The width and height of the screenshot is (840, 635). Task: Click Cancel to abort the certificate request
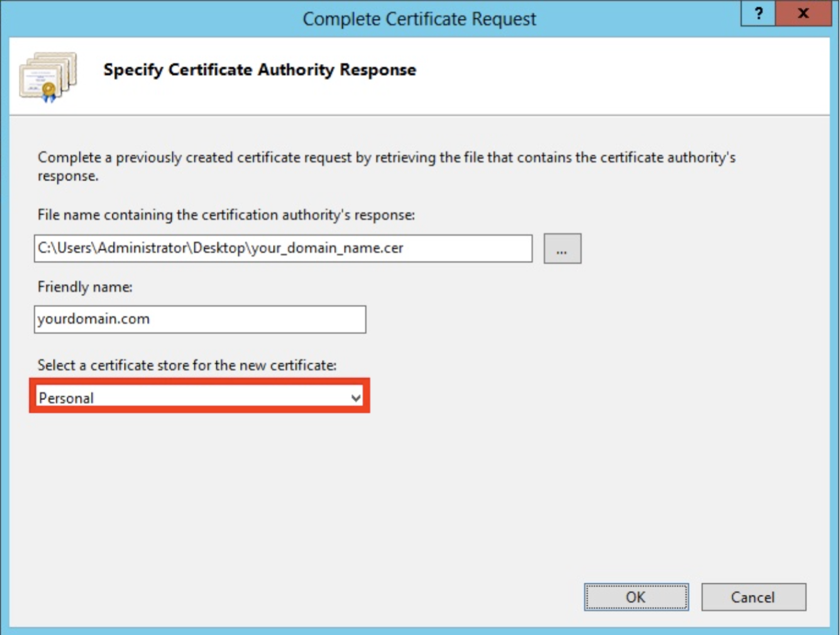point(753,597)
